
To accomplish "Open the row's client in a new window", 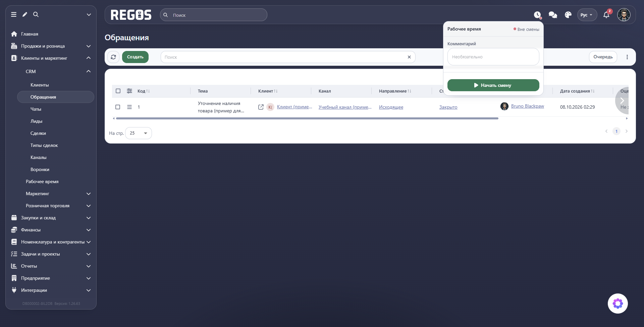I will tap(261, 107).
